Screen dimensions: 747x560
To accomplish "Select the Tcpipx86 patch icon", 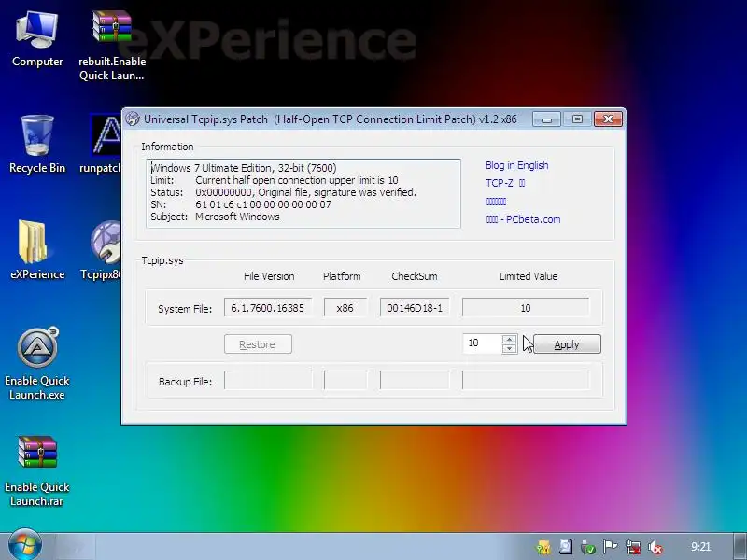I will [x=106, y=250].
